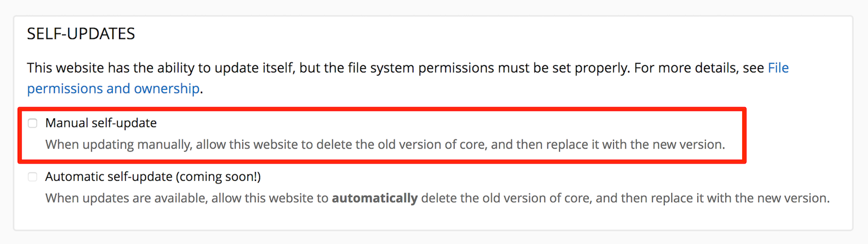This screenshot has height=244, width=868.
Task: Click the SELF-UPDATES section heading
Action: coord(81,34)
